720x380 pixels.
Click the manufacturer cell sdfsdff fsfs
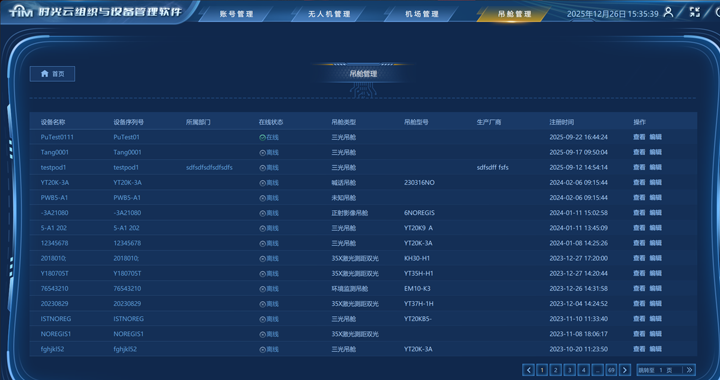coord(492,168)
